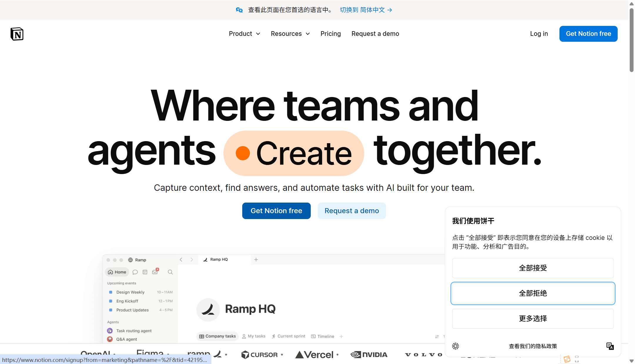Open the inbox icon with red badge
Image resolution: width=635 pixels, height=364 pixels.
click(x=155, y=271)
